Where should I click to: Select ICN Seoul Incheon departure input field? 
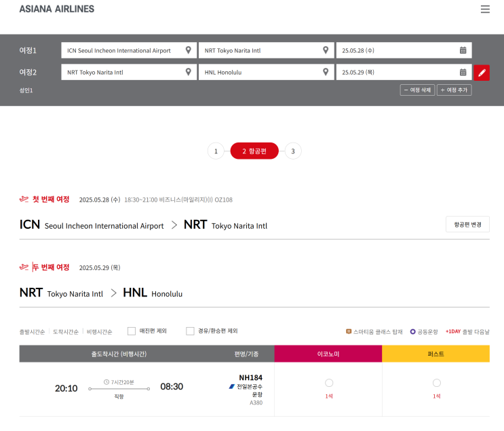pos(129,50)
